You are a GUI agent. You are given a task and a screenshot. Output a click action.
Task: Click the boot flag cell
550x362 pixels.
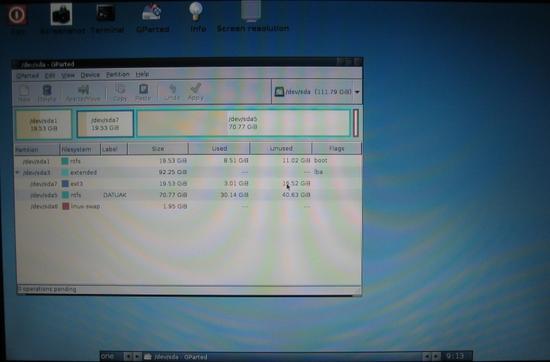pyautogui.click(x=321, y=160)
